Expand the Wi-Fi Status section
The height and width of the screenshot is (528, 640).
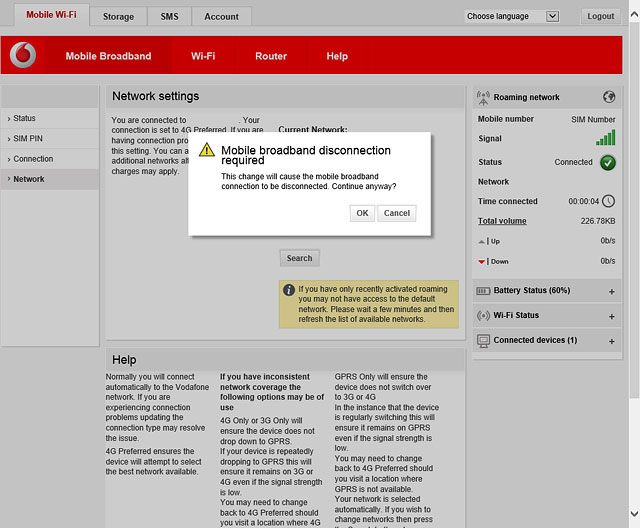(611, 317)
